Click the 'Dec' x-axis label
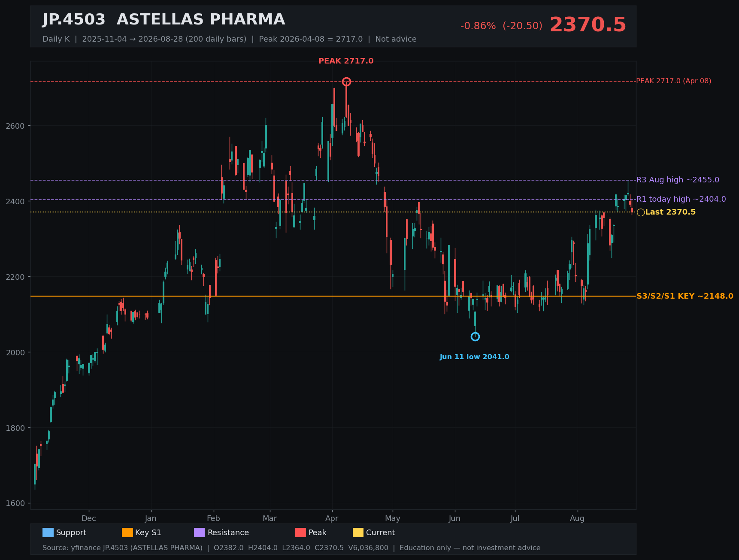 (89, 518)
